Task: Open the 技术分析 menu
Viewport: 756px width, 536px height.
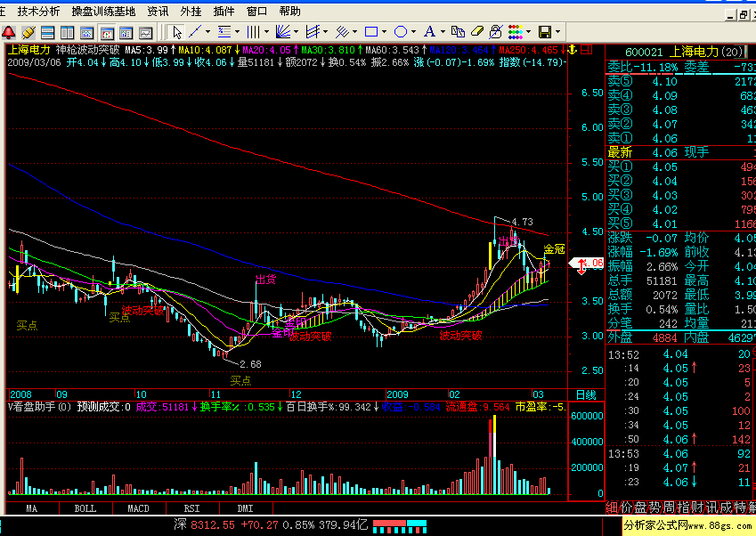Action: click(38, 11)
